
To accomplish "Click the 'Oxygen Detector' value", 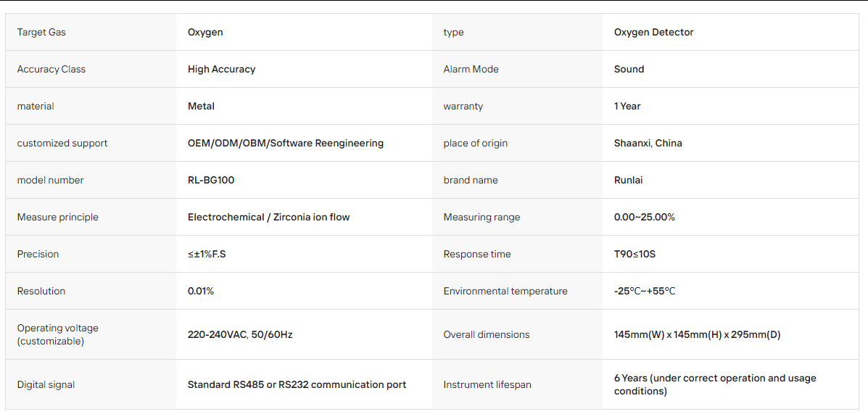I will (654, 32).
